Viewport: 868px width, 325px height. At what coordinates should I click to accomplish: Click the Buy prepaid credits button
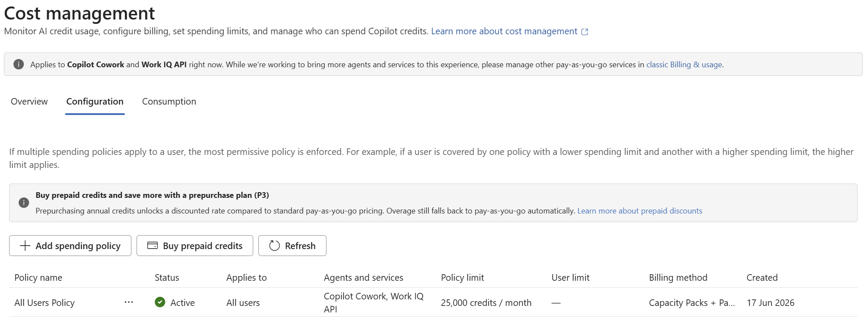point(195,246)
